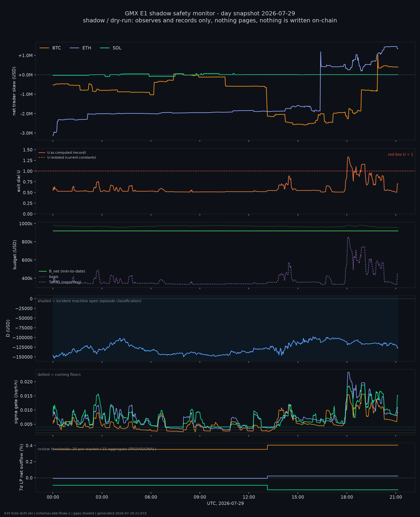Click the '0.2' outflow tick label

29,462
